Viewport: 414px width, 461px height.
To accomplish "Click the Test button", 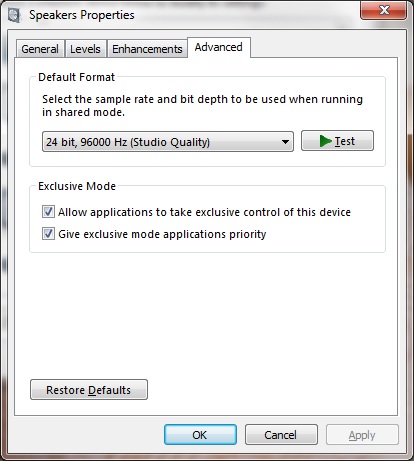I will (337, 141).
